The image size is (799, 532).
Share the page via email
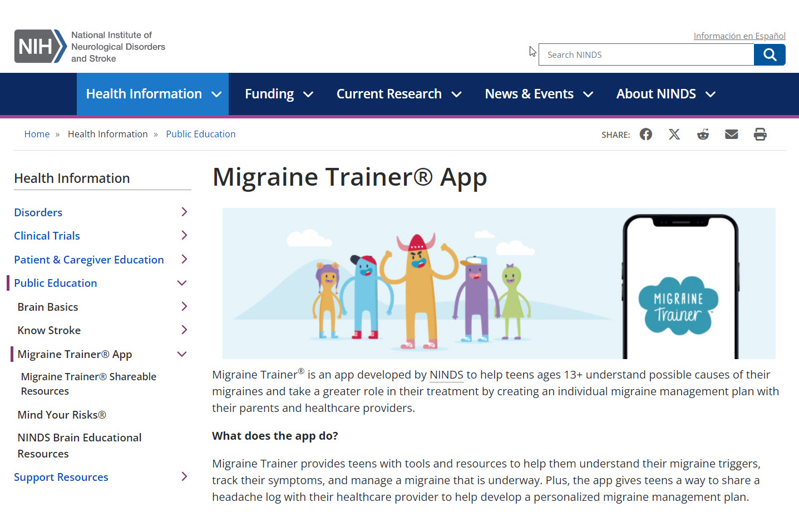[731, 134]
